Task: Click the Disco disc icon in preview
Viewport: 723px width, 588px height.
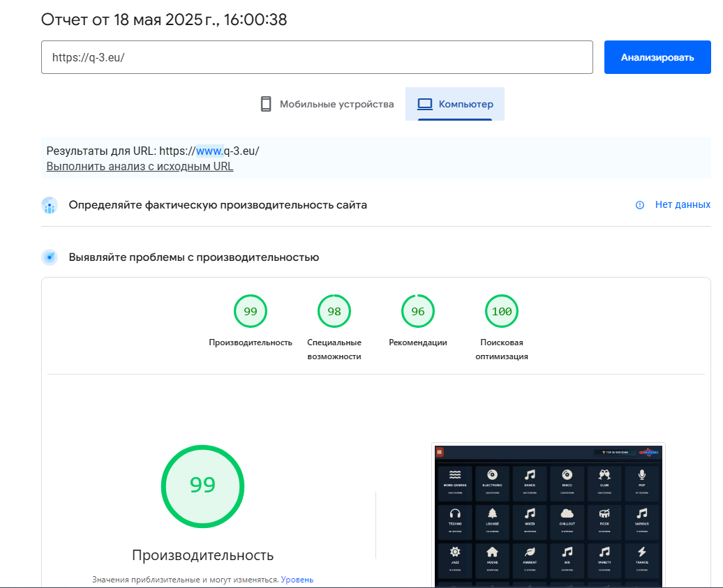Action: (x=567, y=474)
